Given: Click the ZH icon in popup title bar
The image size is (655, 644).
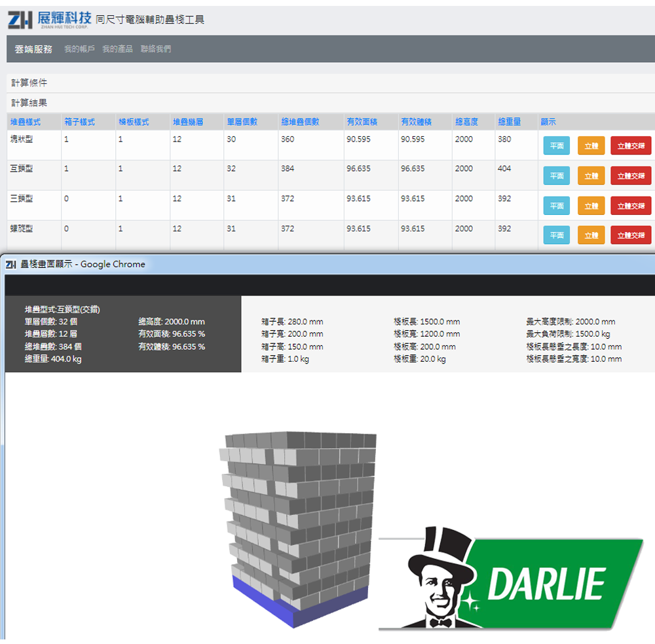Looking at the screenshot, I should coord(10,264).
